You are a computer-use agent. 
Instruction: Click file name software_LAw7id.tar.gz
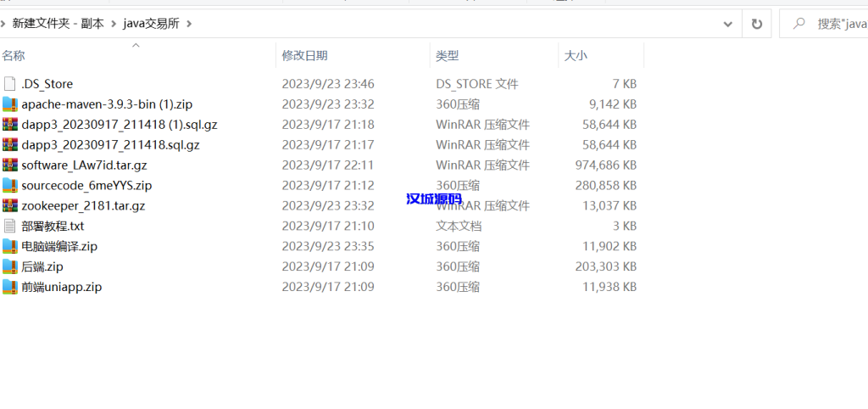click(84, 165)
